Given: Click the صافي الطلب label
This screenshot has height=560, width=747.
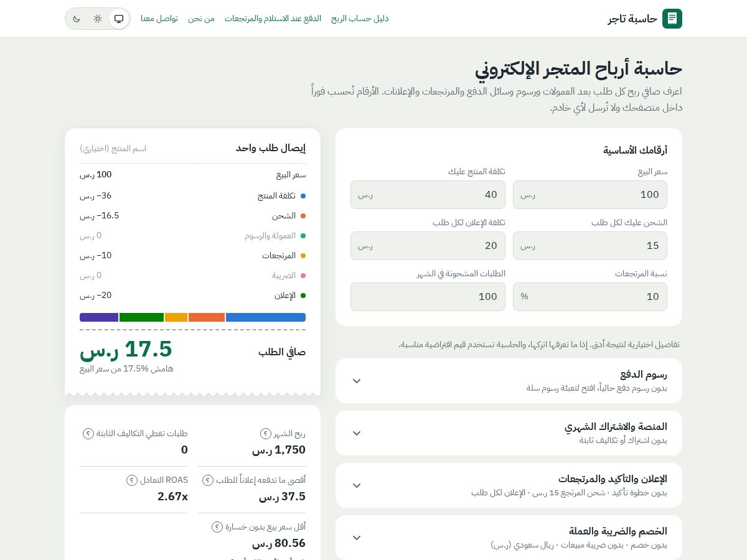Looking at the screenshot, I should tap(282, 352).
